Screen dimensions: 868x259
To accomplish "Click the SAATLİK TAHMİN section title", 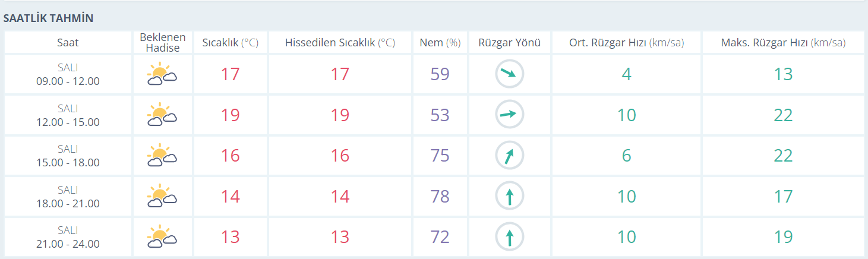I will click(x=48, y=18).
